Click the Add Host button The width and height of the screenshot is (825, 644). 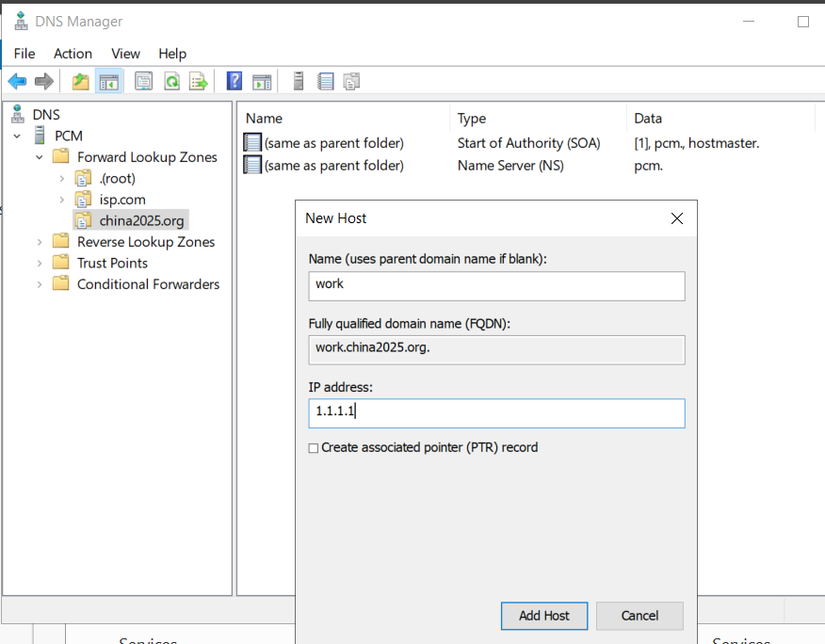click(x=544, y=616)
